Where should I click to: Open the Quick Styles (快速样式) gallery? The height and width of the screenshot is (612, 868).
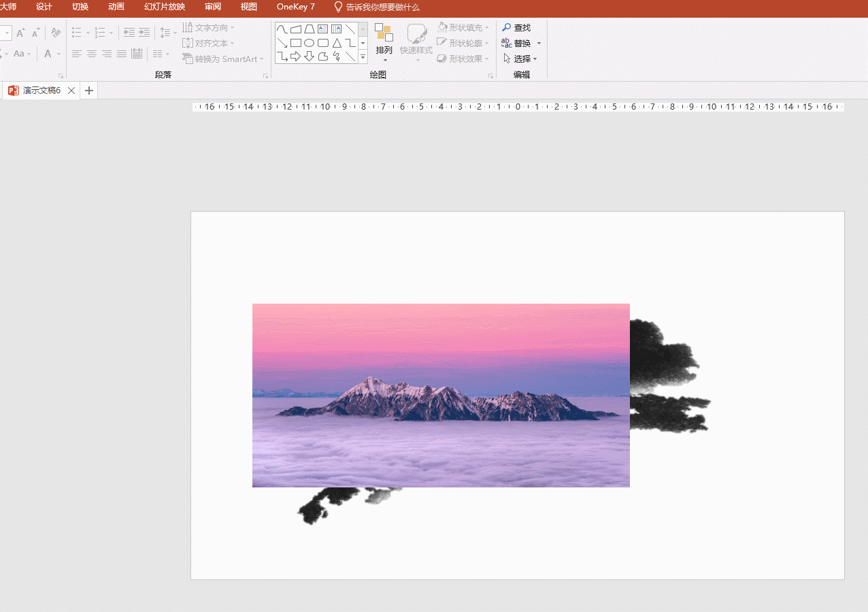click(416, 42)
